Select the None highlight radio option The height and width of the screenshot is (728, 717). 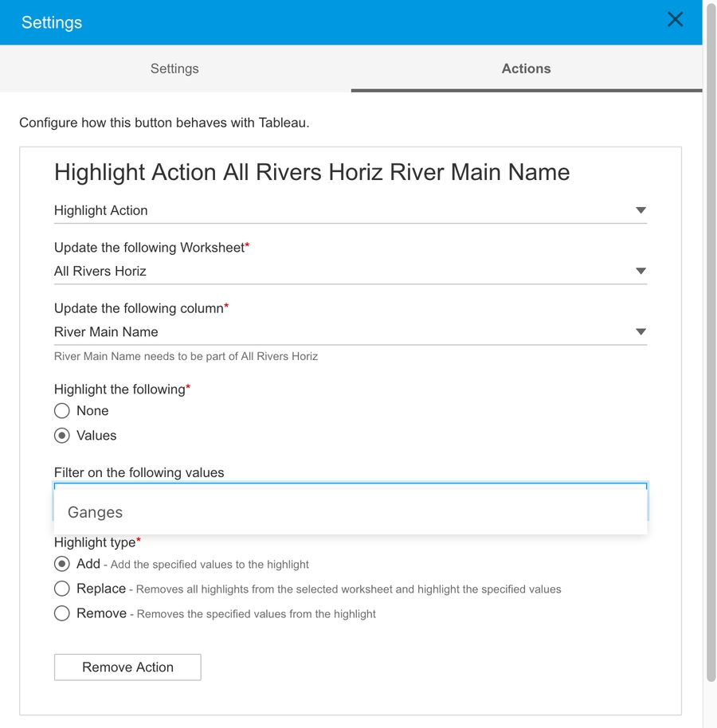click(x=62, y=411)
